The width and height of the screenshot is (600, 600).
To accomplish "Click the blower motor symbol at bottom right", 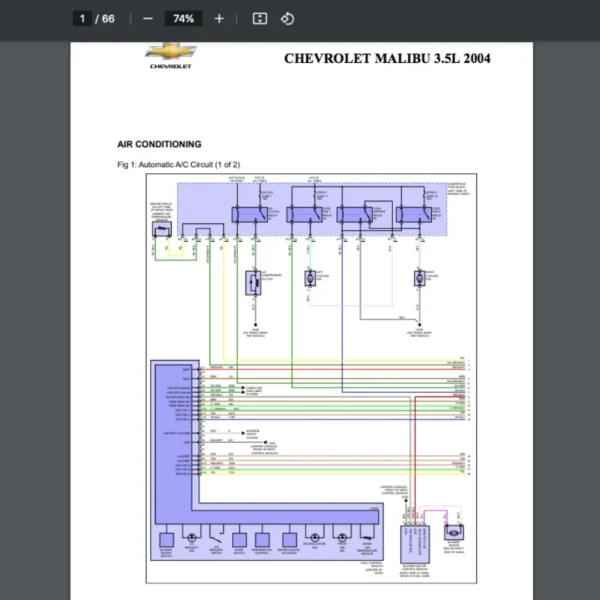I will point(453,530).
